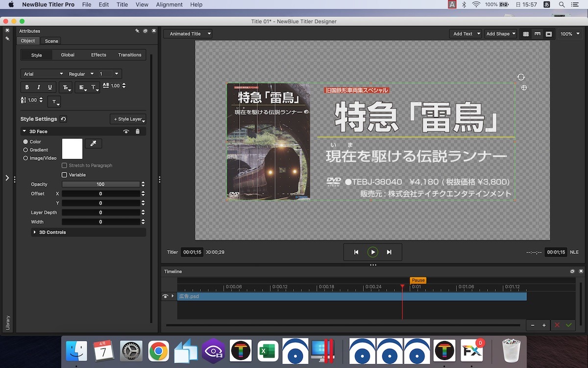Open the View menu
This screenshot has width=588, height=368.
pos(142,4)
